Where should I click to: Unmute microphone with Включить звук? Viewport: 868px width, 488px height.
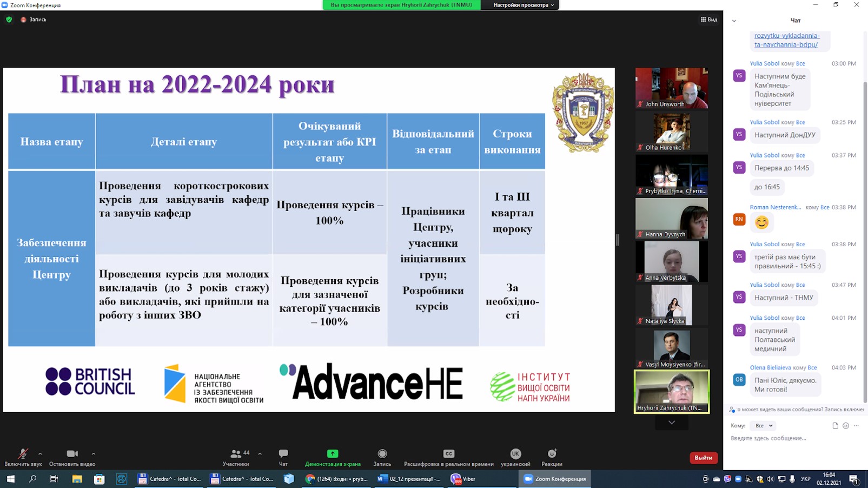(x=23, y=454)
